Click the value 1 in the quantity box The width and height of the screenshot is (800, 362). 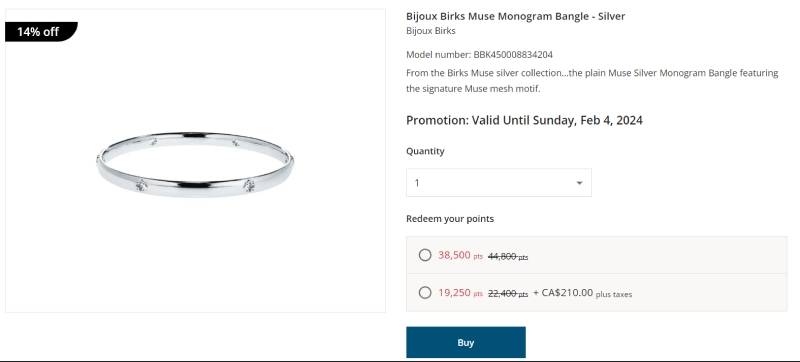point(417,183)
